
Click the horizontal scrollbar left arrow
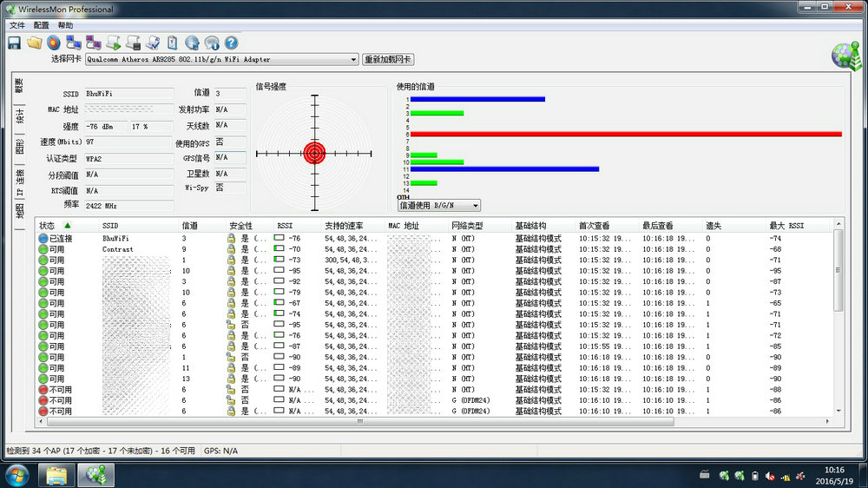point(41,421)
